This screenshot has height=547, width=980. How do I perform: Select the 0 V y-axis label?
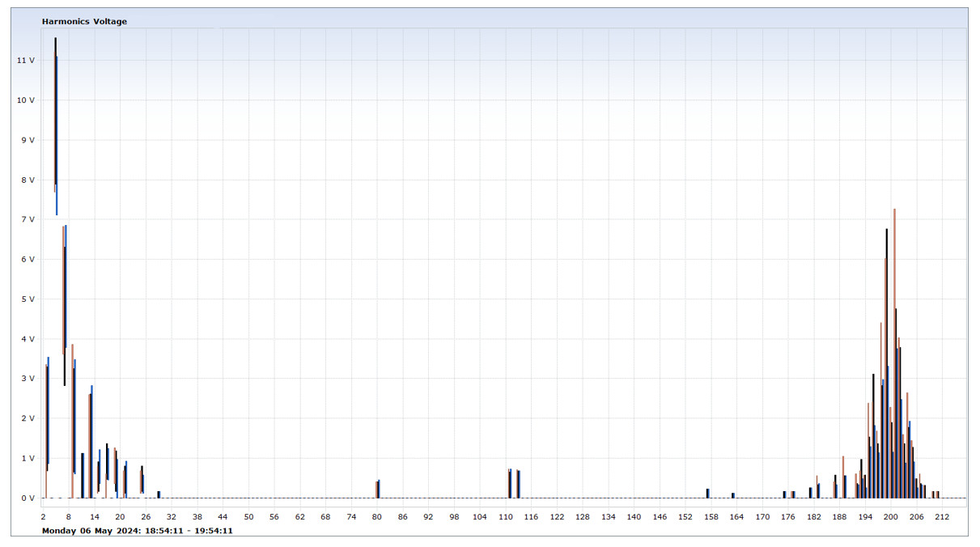click(28, 498)
